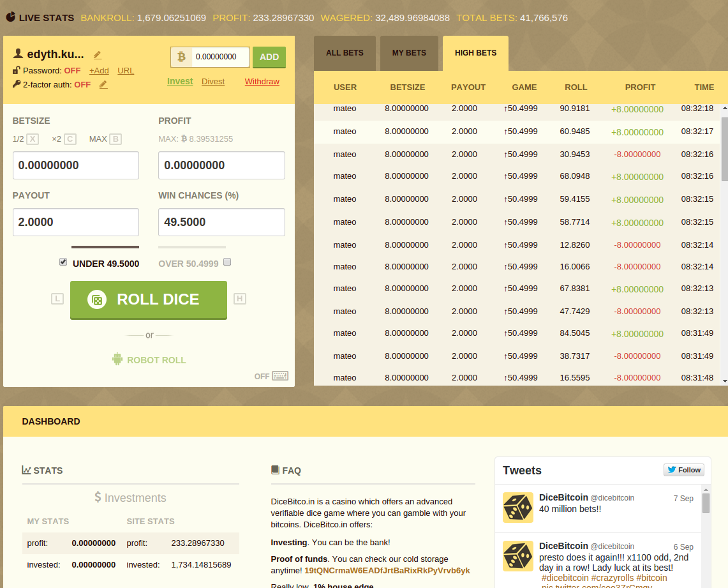Viewport: 728px width, 588px height.
Task: Click the C double-bet shortcut key icon
Action: (x=70, y=139)
